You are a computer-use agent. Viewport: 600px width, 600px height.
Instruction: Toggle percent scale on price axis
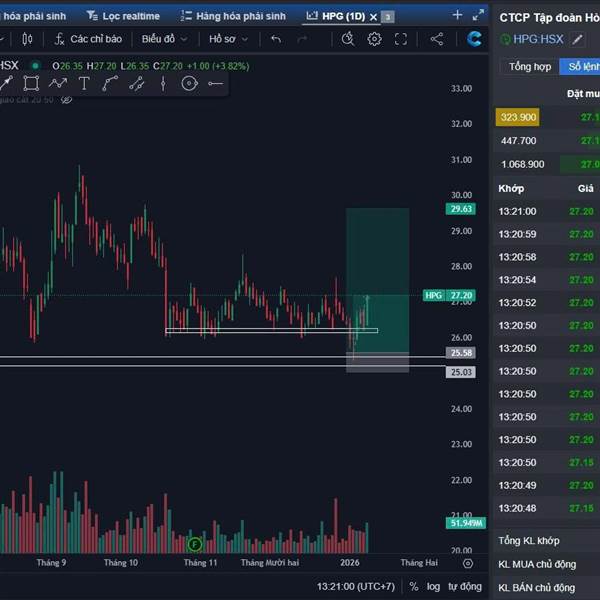point(413,586)
